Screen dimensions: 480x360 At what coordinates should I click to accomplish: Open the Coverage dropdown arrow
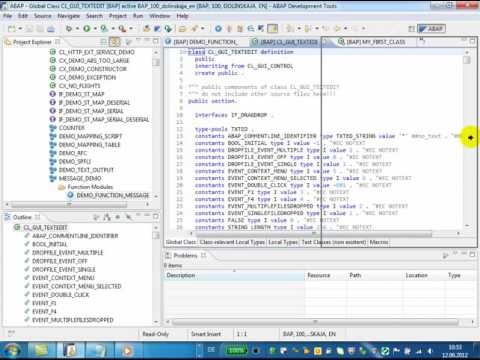coord(113,29)
